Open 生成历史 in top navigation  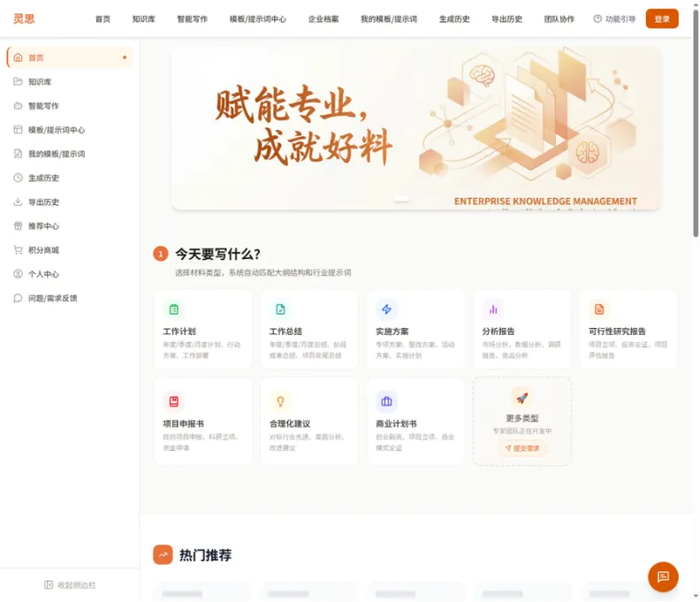(x=454, y=19)
